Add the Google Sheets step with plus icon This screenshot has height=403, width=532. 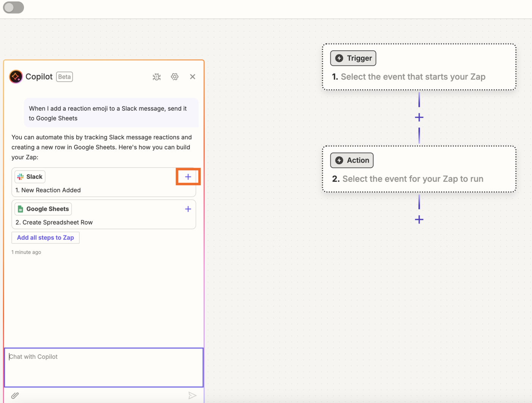pos(188,209)
